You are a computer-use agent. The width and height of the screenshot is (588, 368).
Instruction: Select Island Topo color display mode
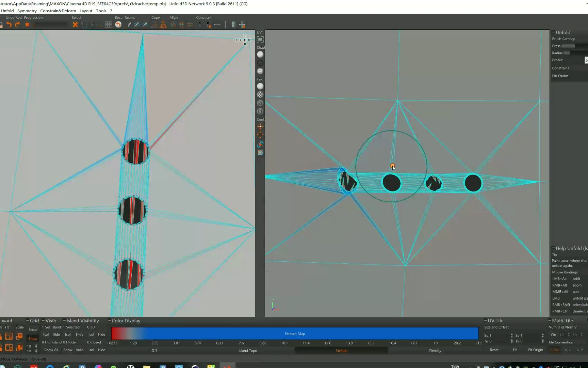tap(248, 351)
